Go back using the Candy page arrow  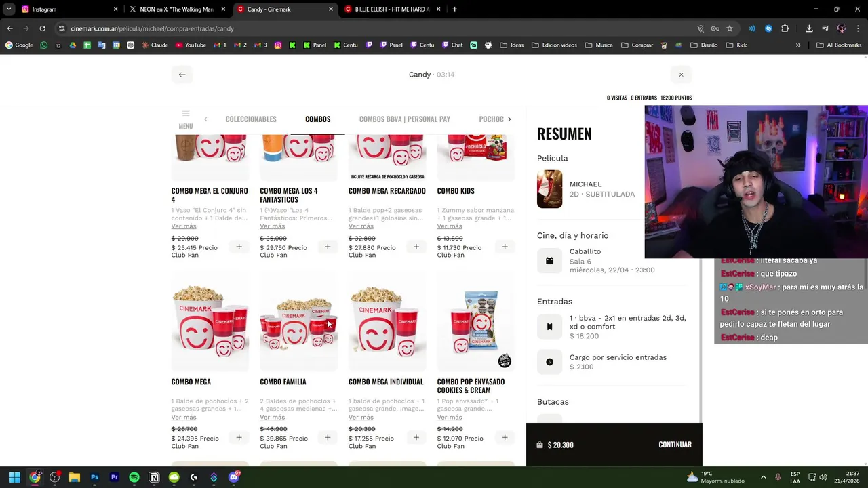(182, 75)
